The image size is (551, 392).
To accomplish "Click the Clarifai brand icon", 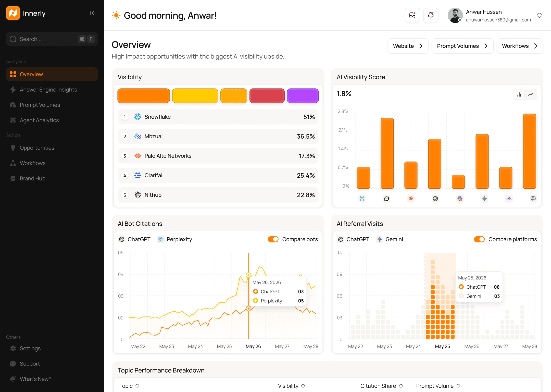I will point(138,175).
